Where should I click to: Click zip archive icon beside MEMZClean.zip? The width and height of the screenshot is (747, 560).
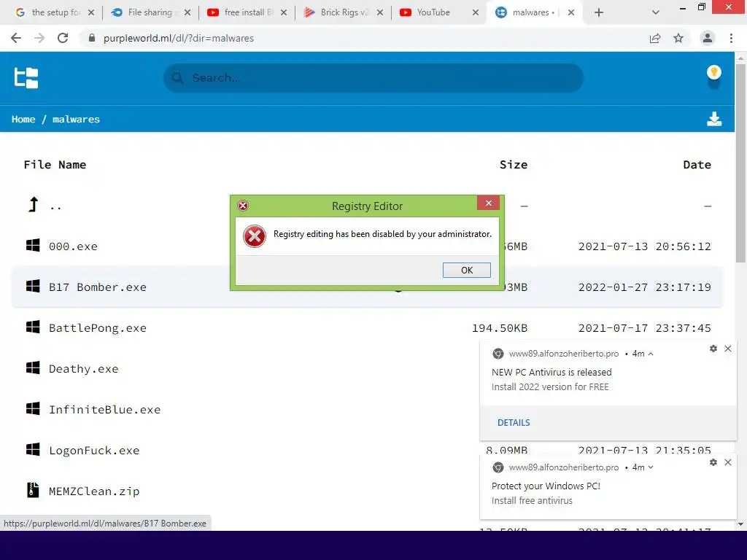(x=33, y=490)
